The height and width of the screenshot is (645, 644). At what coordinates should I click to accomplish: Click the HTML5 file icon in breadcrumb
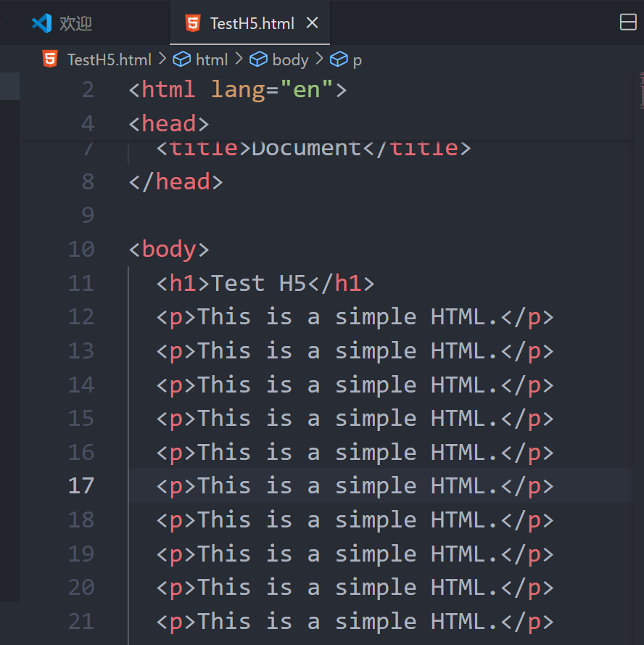(50, 59)
